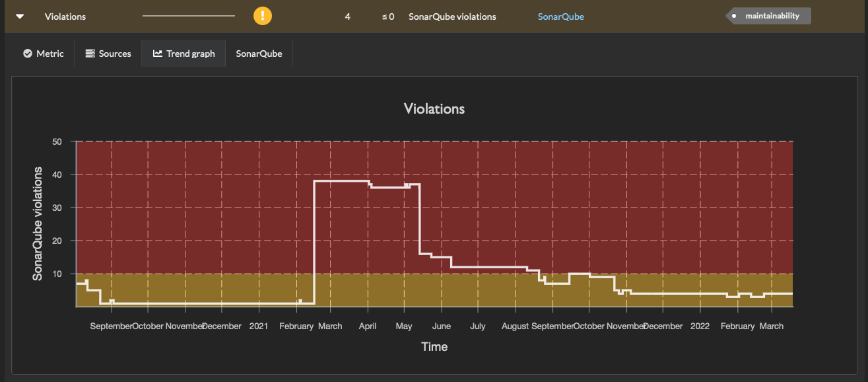Image resolution: width=868 pixels, height=382 pixels.
Task: Click the July axis label
Action: pos(478,326)
